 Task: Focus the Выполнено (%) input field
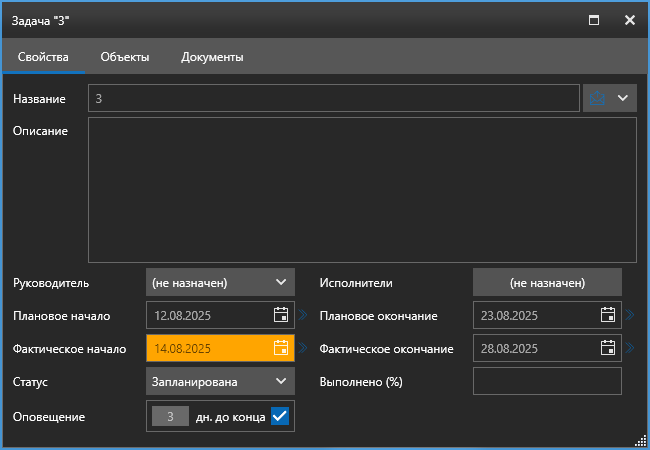tap(547, 381)
